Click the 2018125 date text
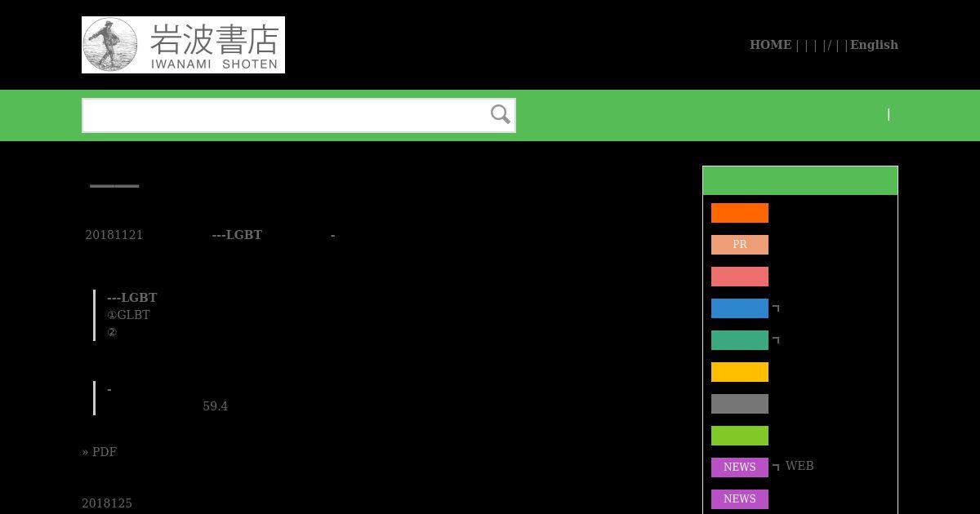The width and height of the screenshot is (980, 514). [x=107, y=503]
